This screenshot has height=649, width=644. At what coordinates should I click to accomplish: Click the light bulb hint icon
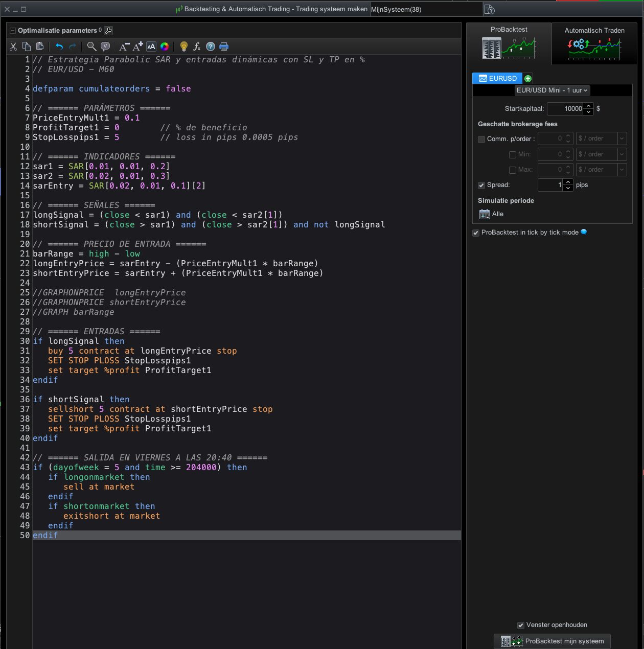click(x=184, y=47)
